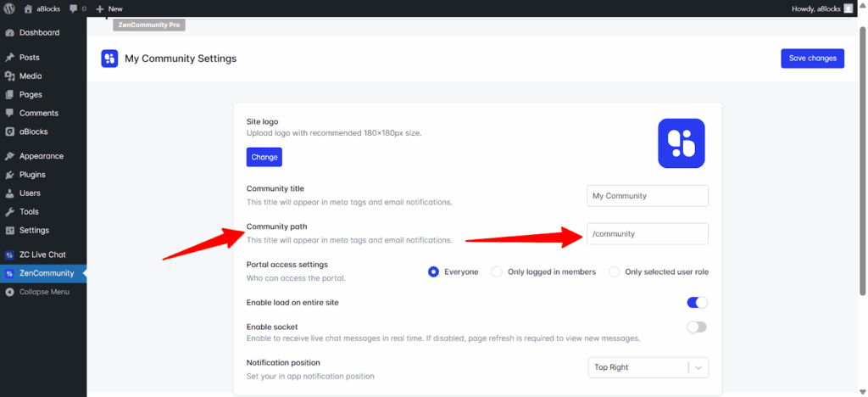Open the Comments sidebar label
The image size is (868, 397).
click(39, 113)
